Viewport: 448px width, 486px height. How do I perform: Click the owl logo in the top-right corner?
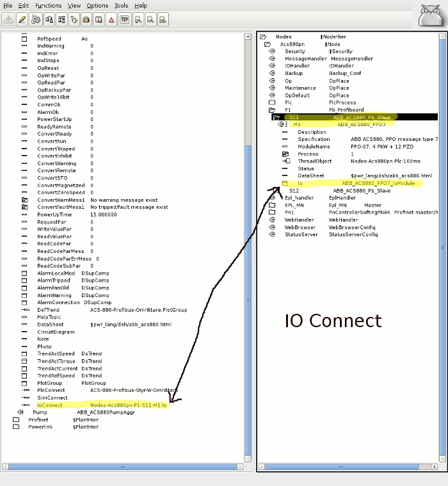point(432,15)
